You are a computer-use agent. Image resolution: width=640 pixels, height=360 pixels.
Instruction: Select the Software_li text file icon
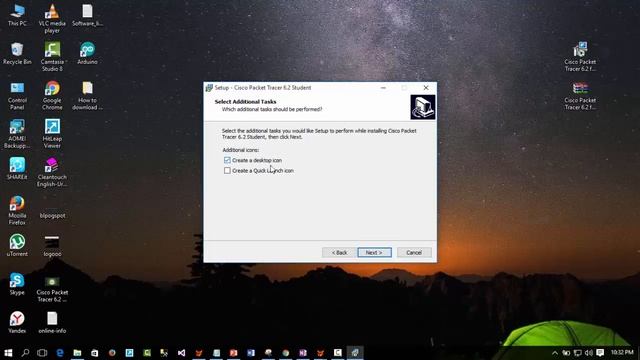[87, 15]
